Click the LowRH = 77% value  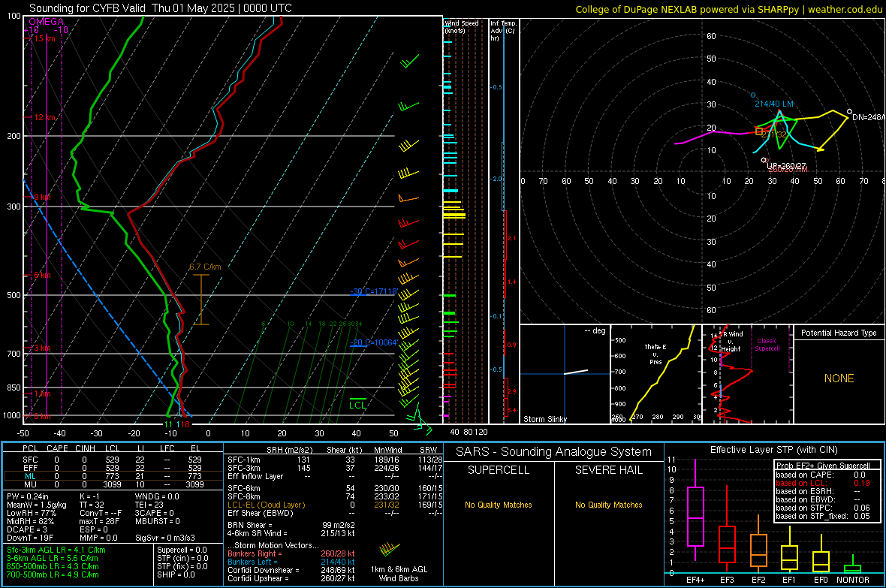coord(32,514)
